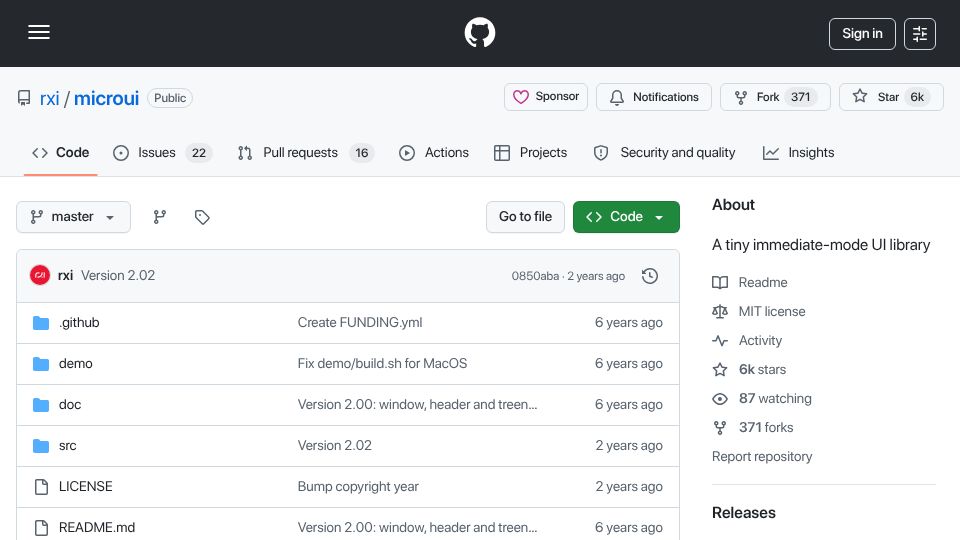Open the 371 forks link
This screenshot has height=540, width=960.
(766, 427)
